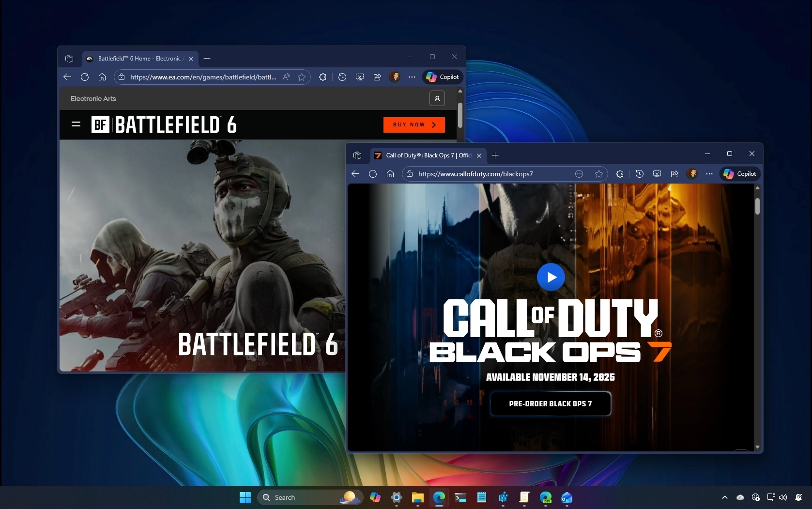The width and height of the screenshot is (812, 509).
Task: Go back in the Call of Duty window
Action: click(x=355, y=174)
